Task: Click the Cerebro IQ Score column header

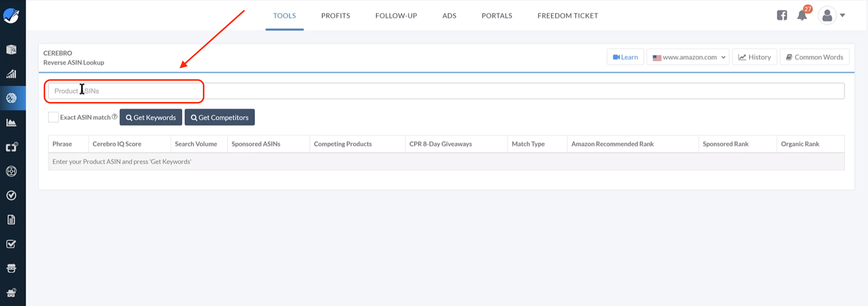Action: click(130, 144)
